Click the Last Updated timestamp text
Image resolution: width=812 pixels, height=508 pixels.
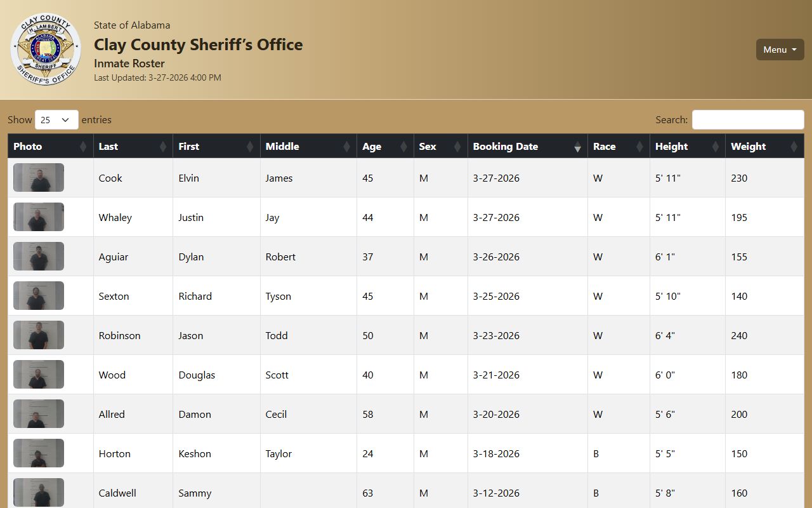tap(157, 77)
